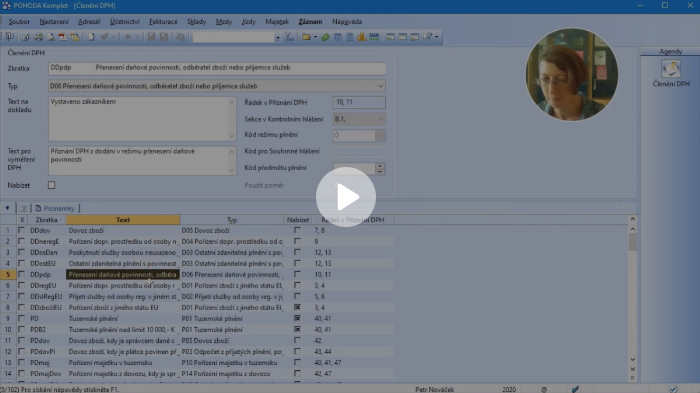Click the 2020 year in the status bar
This screenshot has width=700, height=393.
tap(509, 389)
